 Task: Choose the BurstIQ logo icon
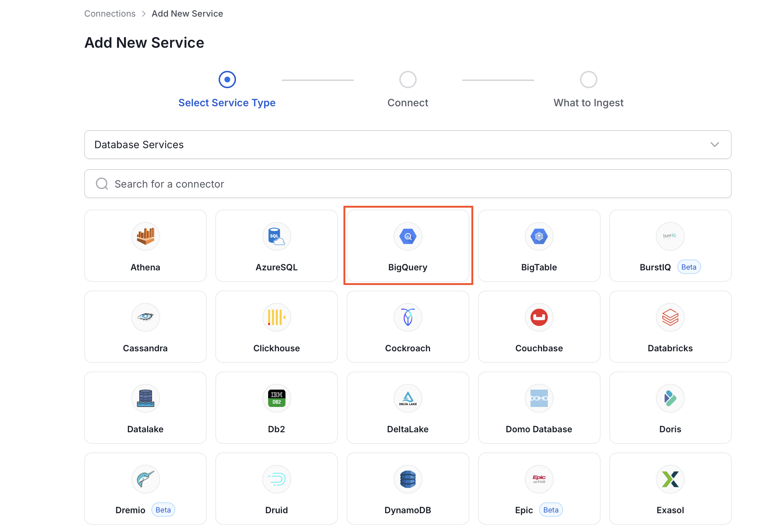pyautogui.click(x=670, y=236)
